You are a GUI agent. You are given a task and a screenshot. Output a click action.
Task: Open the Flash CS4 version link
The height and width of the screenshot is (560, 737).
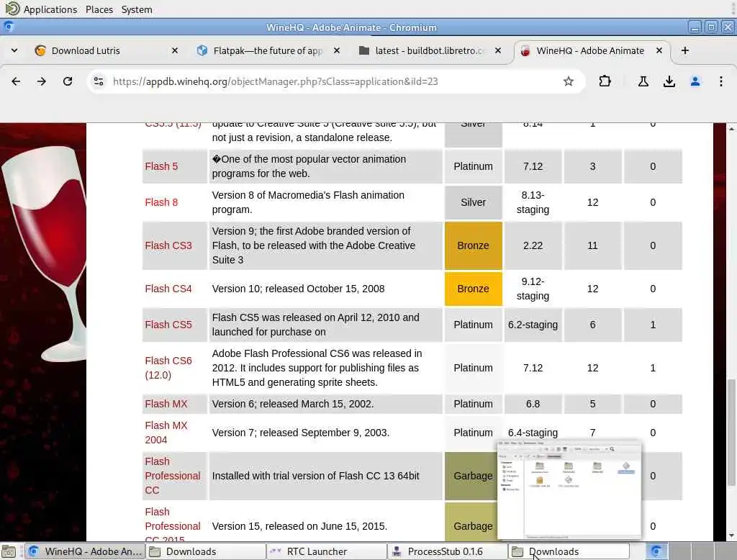point(168,289)
